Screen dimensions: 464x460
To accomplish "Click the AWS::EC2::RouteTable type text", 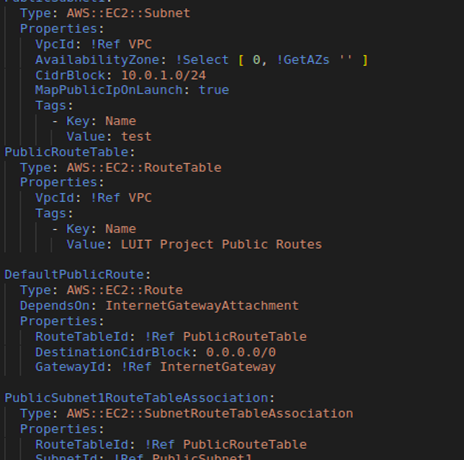I will coord(144,167).
